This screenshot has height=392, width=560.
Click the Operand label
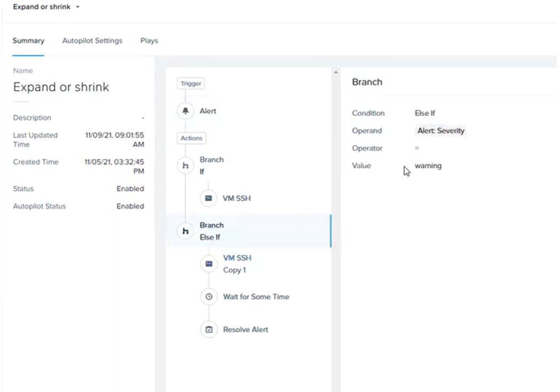click(367, 131)
